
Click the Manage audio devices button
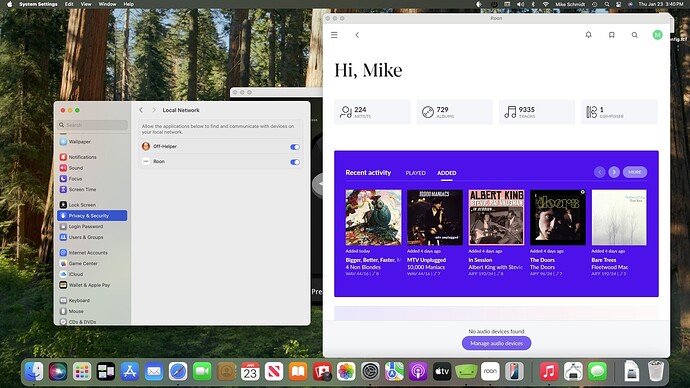496,343
